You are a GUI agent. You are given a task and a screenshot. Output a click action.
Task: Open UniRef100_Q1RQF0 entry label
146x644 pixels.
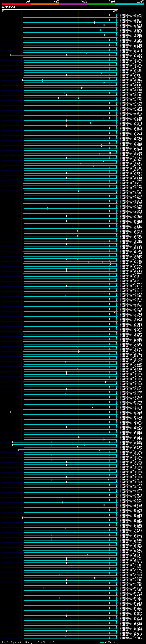(x=131, y=437)
